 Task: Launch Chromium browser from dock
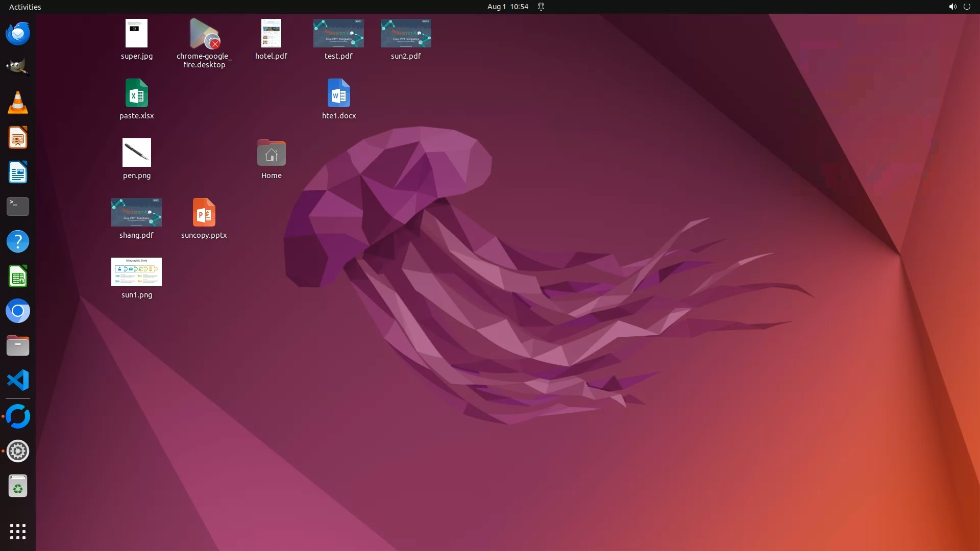point(18,311)
